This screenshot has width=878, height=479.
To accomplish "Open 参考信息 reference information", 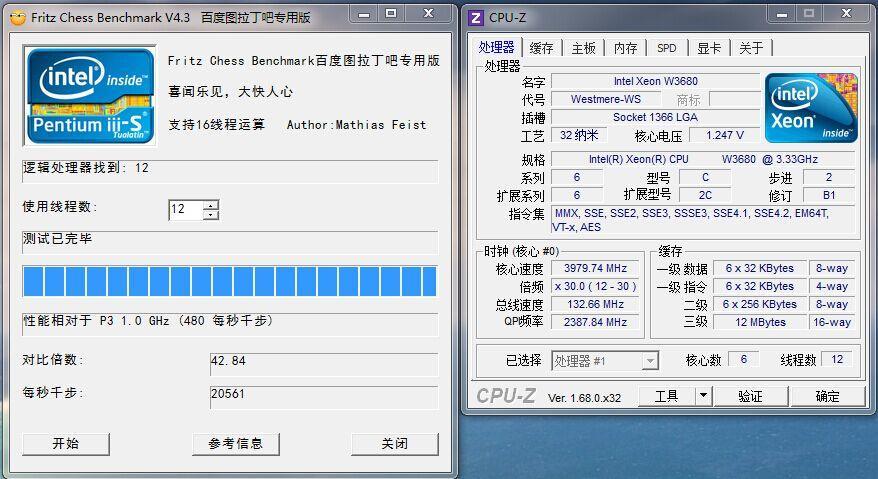I will 235,444.
